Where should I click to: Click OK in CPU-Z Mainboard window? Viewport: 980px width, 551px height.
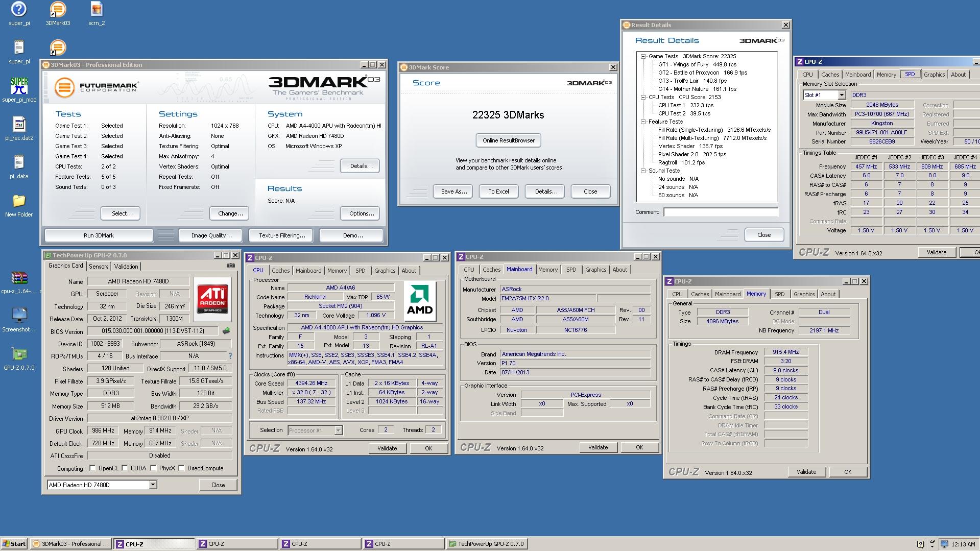point(639,447)
